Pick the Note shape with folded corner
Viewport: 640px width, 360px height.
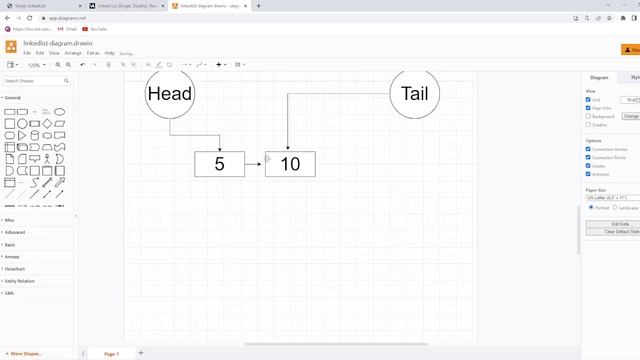click(10, 159)
